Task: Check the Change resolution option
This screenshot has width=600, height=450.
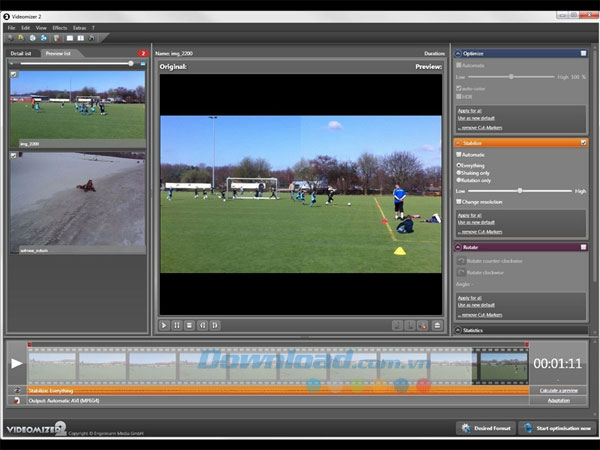Action: coord(459,201)
